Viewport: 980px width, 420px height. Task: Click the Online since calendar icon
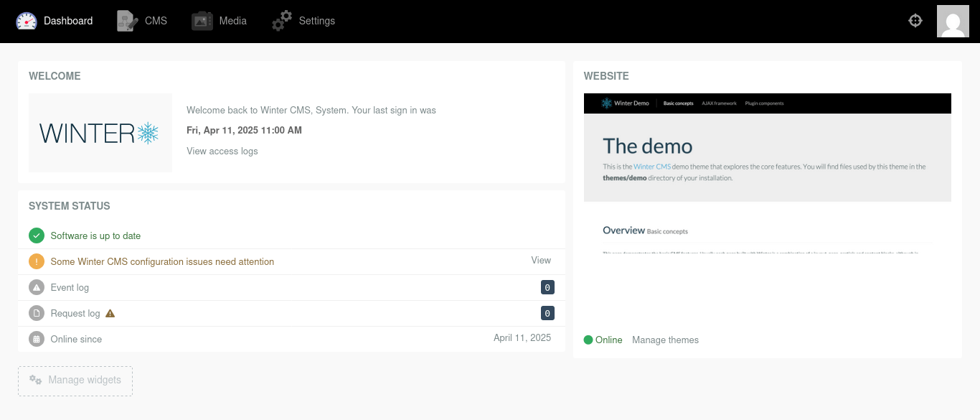37,339
